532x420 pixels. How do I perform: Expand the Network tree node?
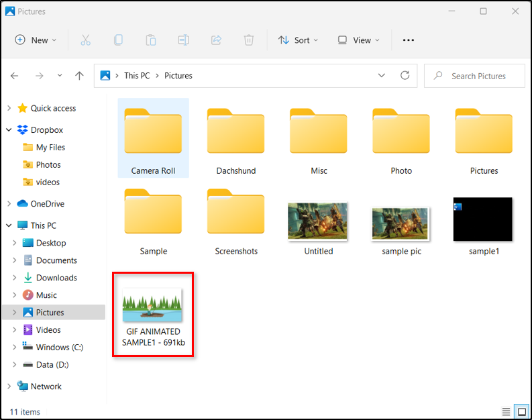click(9, 386)
